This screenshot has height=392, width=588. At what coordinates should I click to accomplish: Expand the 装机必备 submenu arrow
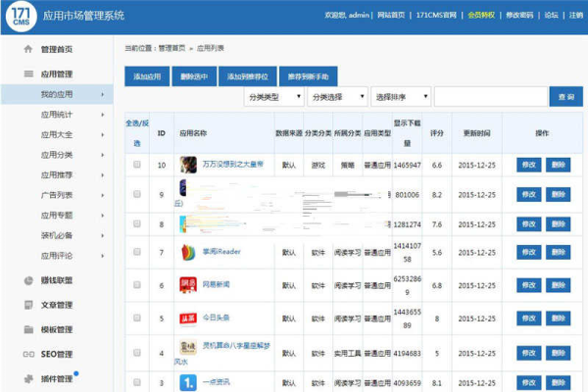click(x=102, y=235)
